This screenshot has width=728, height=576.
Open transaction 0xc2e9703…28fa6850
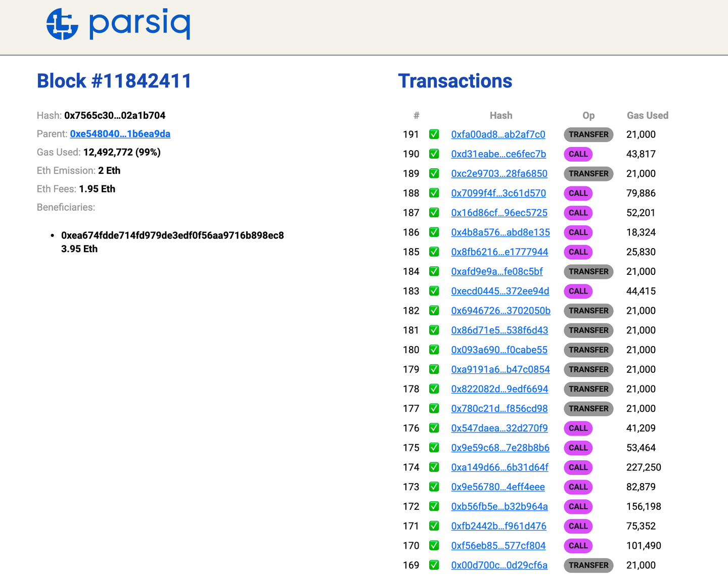(499, 174)
